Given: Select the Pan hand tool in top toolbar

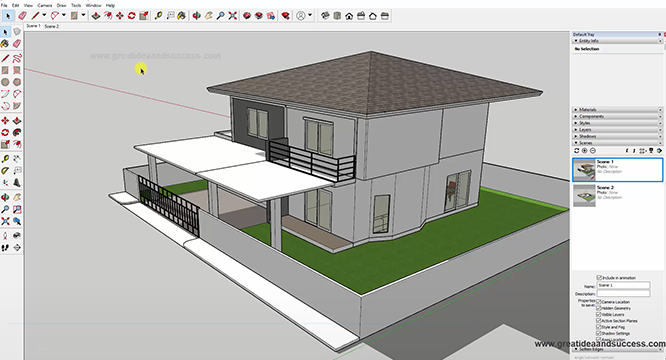Looking at the screenshot, I should [209, 16].
